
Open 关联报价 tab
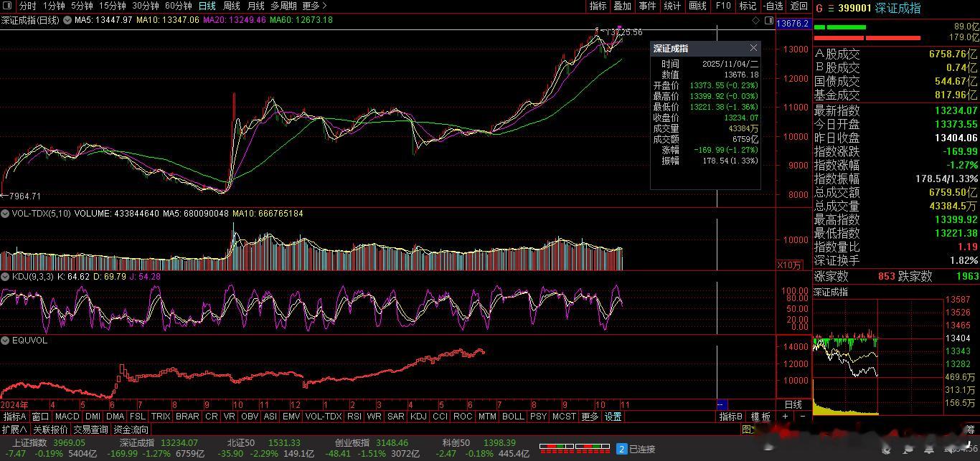[50, 429]
